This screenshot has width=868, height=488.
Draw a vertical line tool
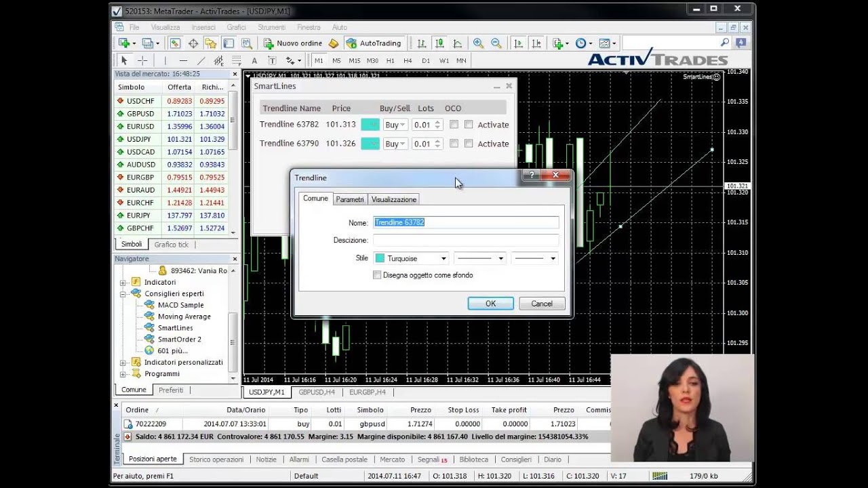(x=165, y=60)
